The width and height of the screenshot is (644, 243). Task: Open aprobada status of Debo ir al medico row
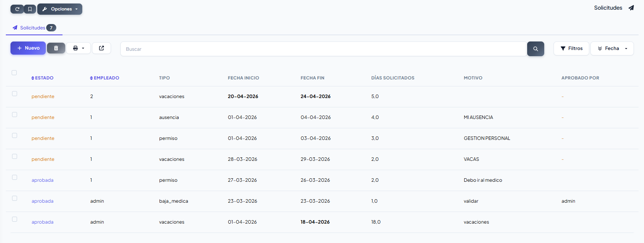(x=42, y=180)
